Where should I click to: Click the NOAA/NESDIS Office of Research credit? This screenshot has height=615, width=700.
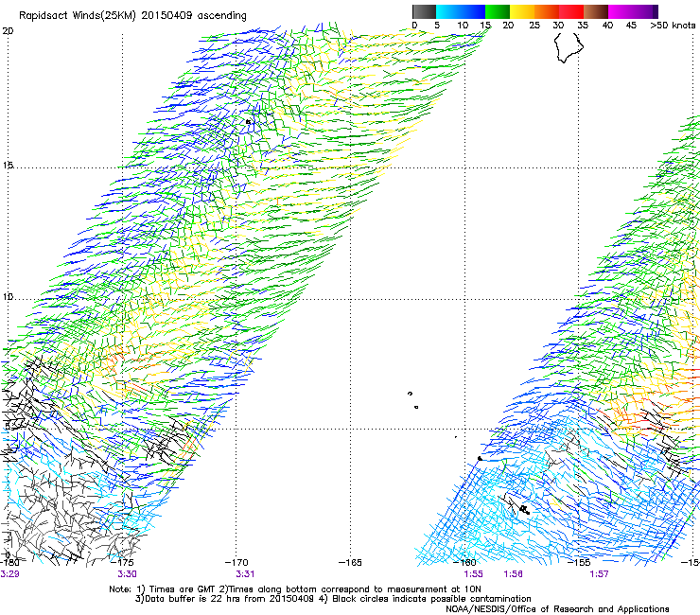[x=557, y=609]
